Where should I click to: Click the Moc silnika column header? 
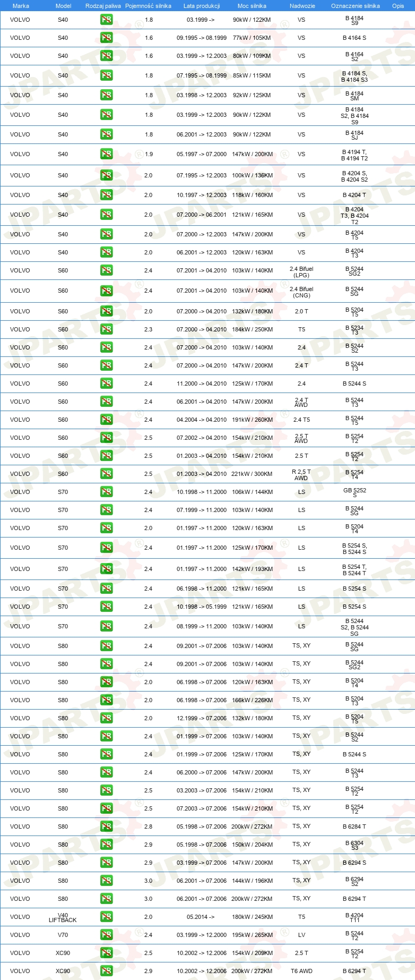tap(252, 6)
